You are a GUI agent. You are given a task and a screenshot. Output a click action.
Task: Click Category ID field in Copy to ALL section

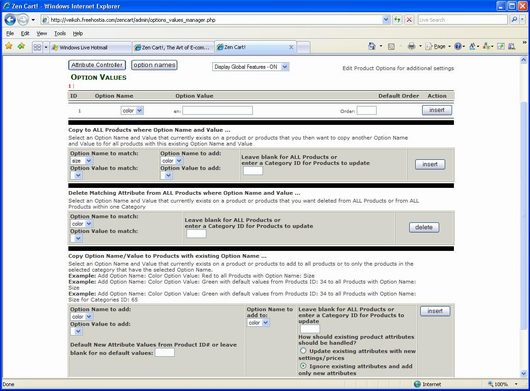[x=253, y=171]
